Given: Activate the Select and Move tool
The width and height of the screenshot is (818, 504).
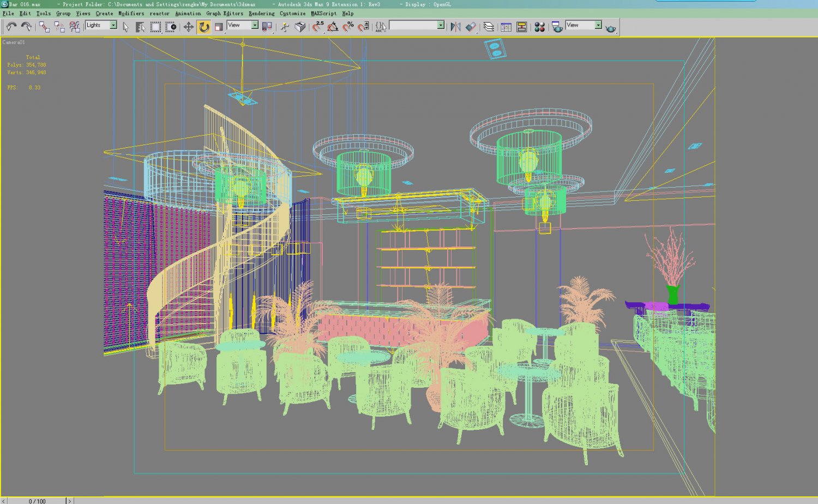Looking at the screenshot, I should 188,26.
